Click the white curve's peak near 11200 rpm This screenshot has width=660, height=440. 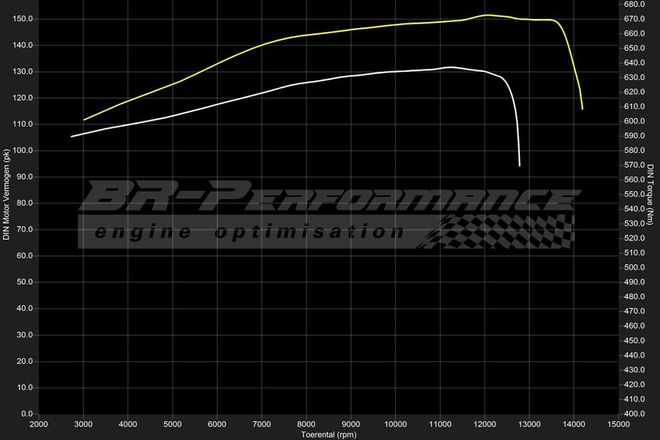coord(450,67)
